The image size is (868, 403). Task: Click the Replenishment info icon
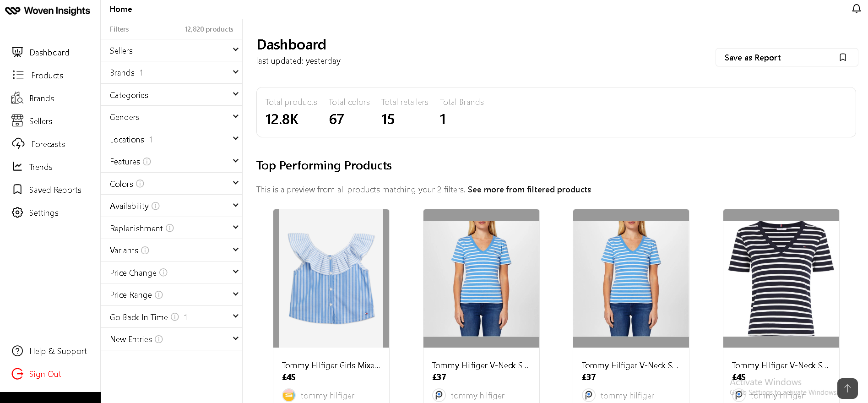coord(170,228)
